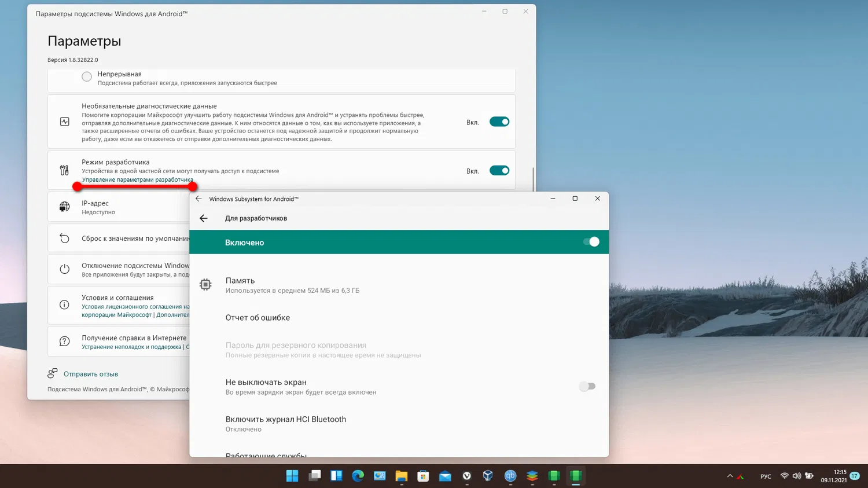Minimize the Windows Subsystem for Android window

pos(553,199)
